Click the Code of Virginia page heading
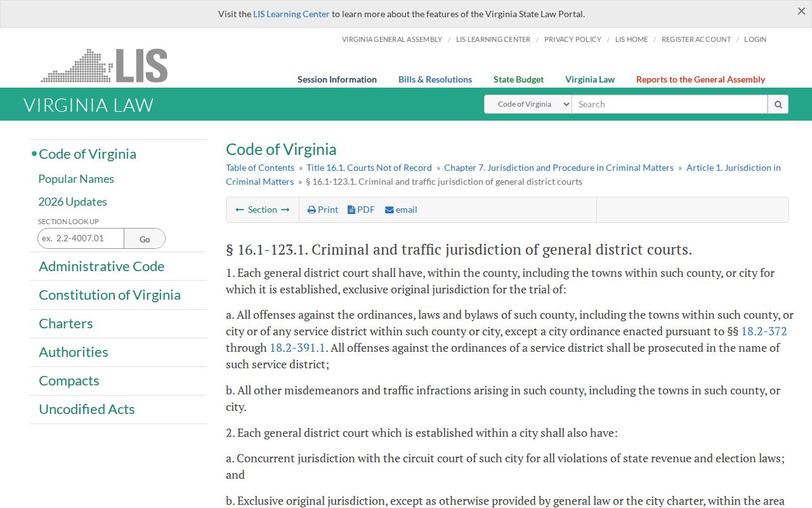Viewport: 812px width, 508px height. coord(281,149)
